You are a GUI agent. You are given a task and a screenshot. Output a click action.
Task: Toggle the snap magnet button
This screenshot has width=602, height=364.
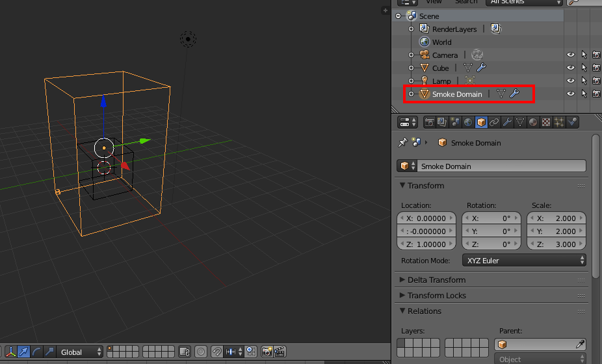tap(217, 352)
